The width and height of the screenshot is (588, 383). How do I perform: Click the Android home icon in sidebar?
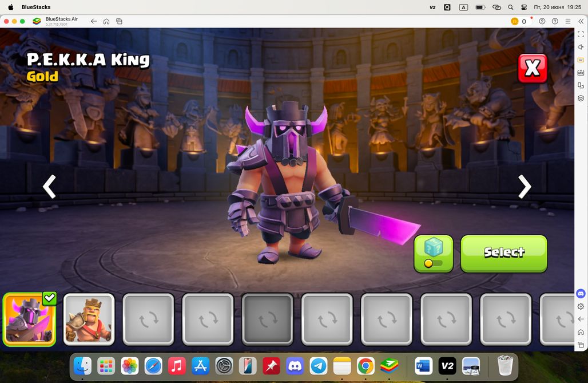pos(581,332)
